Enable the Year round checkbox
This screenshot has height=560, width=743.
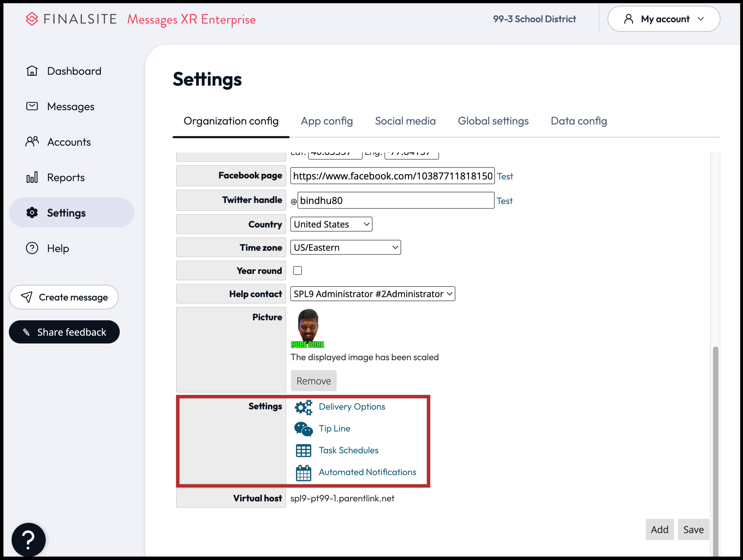(297, 270)
